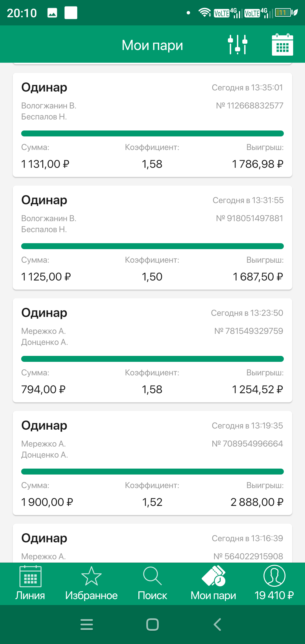Viewport: 305px width, 644px height.
Task: Switch to the Избранное tab label
Action: 91,595
